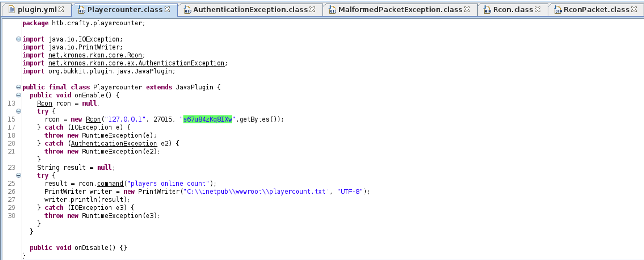The image size is (644, 260).
Task: Close the RconPacket.class tab
Action: point(634,9)
